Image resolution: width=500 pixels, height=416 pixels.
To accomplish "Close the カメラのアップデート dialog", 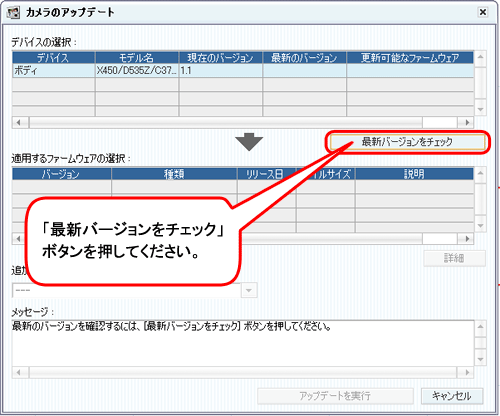I will pos(483,12).
